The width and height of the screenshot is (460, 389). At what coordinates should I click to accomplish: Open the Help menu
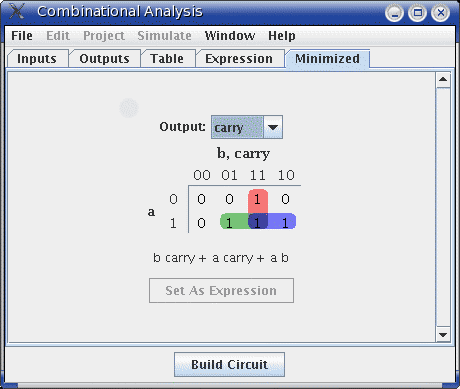tap(282, 36)
